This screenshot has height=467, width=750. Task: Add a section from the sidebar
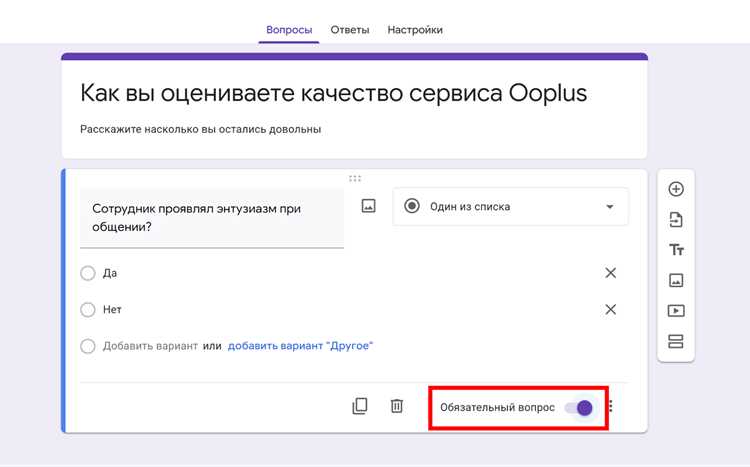(x=676, y=342)
